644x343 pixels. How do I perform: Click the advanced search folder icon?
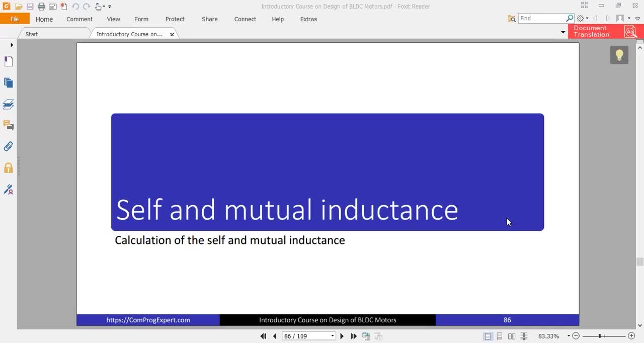click(x=512, y=18)
